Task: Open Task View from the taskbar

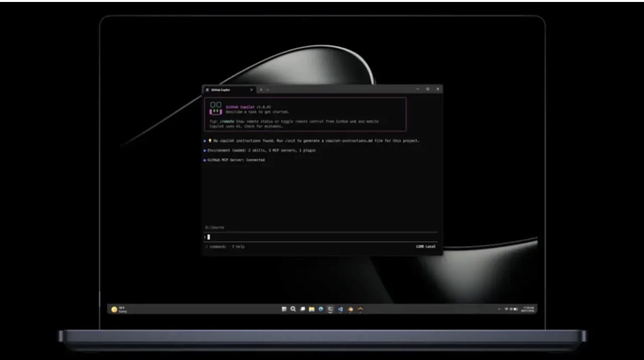Action: click(x=302, y=309)
